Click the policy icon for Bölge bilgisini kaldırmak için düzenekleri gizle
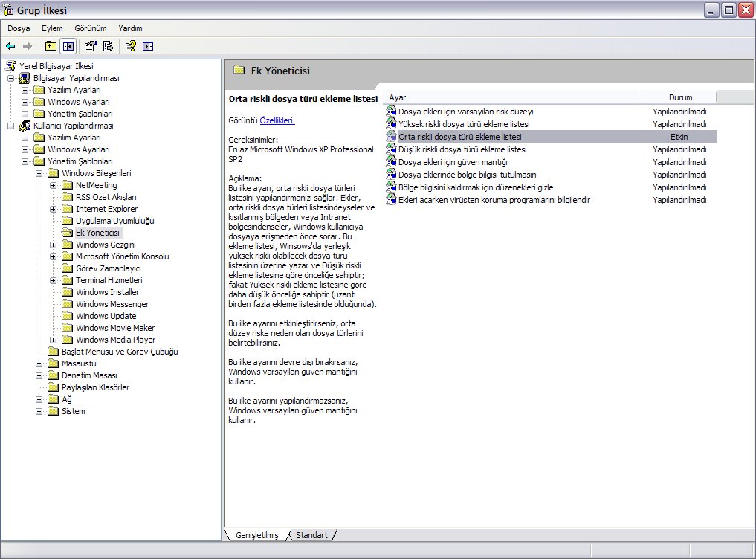Screen dimensions: 756x559 [x=391, y=187]
